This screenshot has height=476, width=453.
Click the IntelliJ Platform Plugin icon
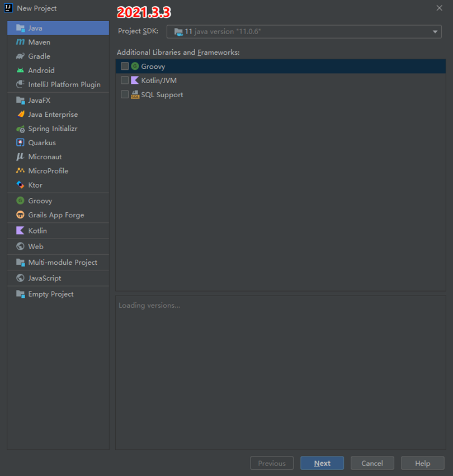pyautogui.click(x=20, y=84)
